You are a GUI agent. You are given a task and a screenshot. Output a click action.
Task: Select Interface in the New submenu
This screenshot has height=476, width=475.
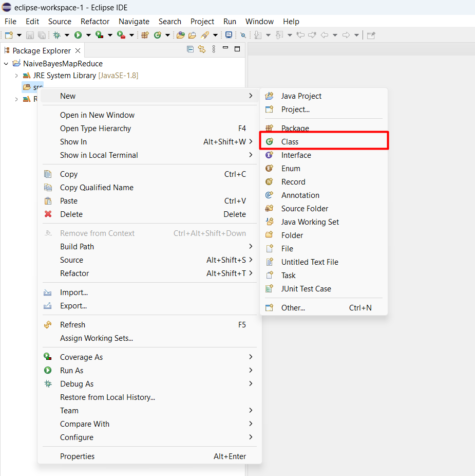[x=296, y=155]
